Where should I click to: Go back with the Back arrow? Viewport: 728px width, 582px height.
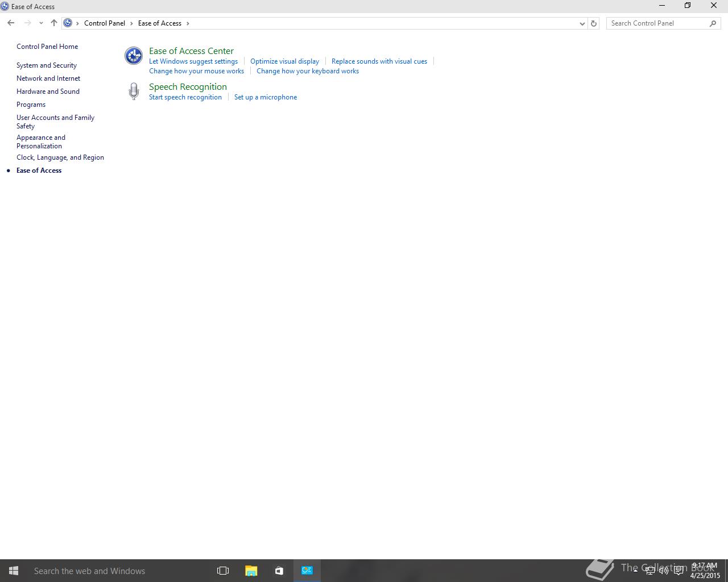pos(11,23)
